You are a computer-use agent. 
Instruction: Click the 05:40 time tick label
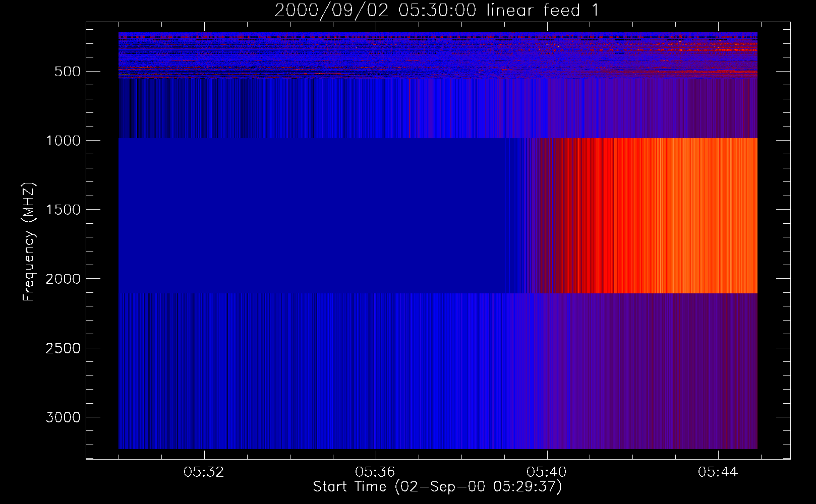(x=547, y=472)
